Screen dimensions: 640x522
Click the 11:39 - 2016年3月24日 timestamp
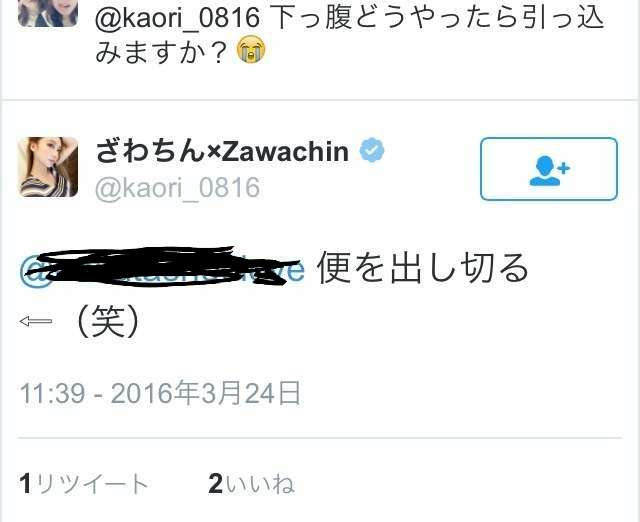click(x=160, y=393)
